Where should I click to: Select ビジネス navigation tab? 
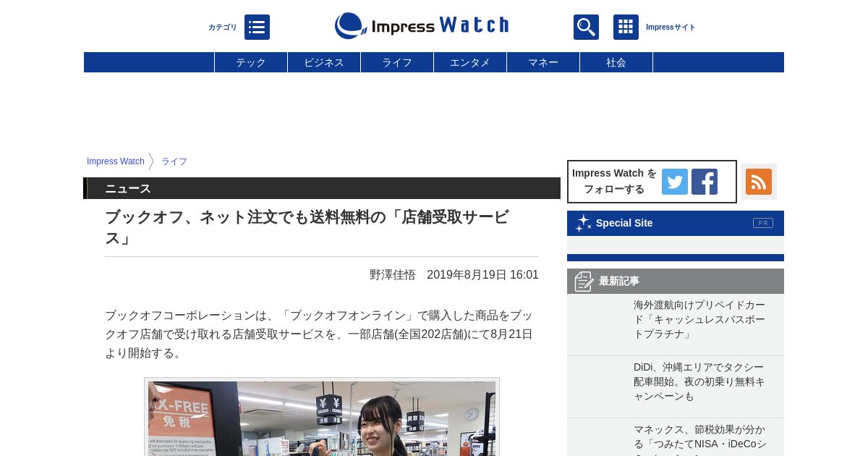tap(324, 62)
